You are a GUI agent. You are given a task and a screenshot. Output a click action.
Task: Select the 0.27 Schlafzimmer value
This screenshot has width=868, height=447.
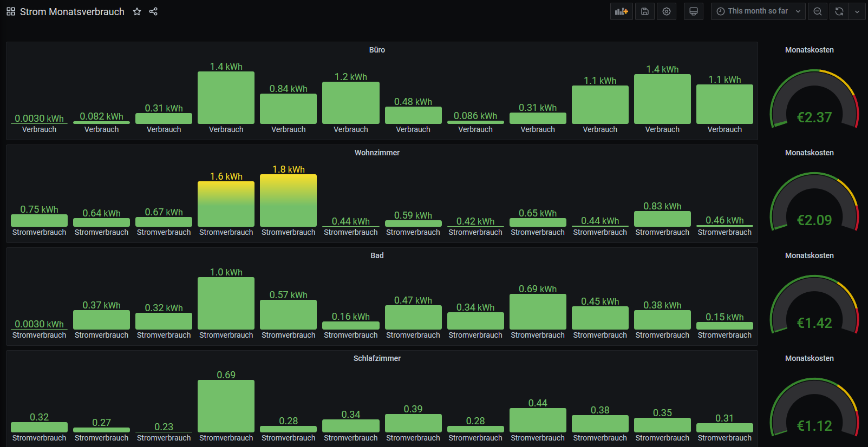101,423
